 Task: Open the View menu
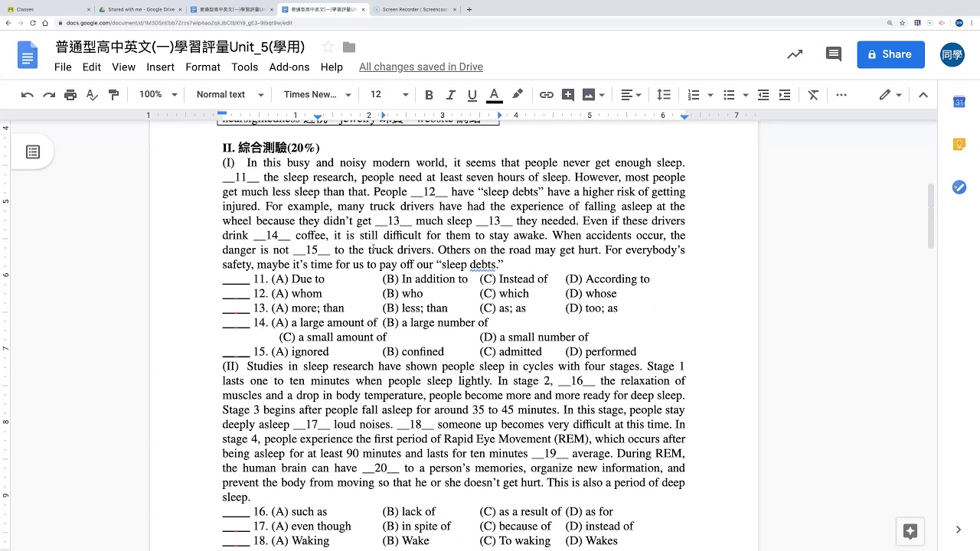coord(124,67)
